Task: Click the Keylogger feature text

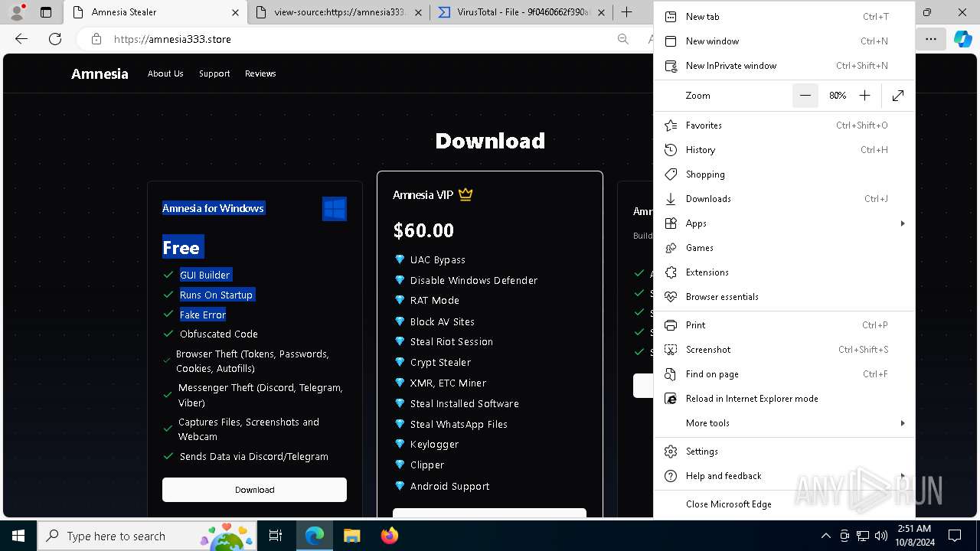Action: (x=434, y=445)
